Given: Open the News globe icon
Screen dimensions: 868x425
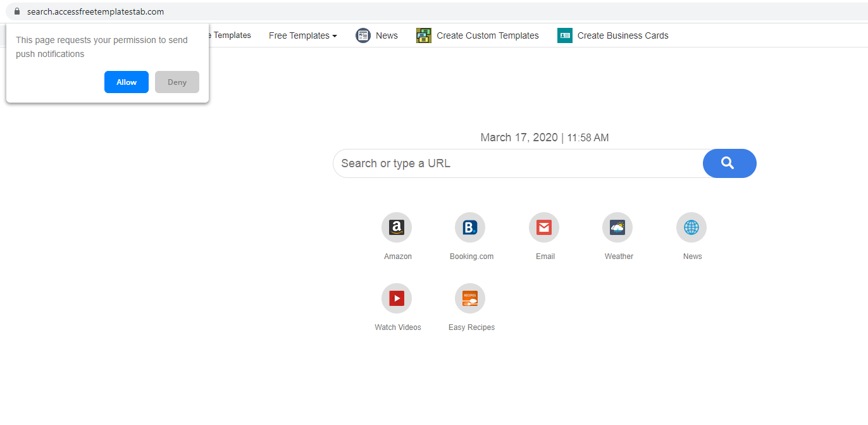Looking at the screenshot, I should click(691, 227).
